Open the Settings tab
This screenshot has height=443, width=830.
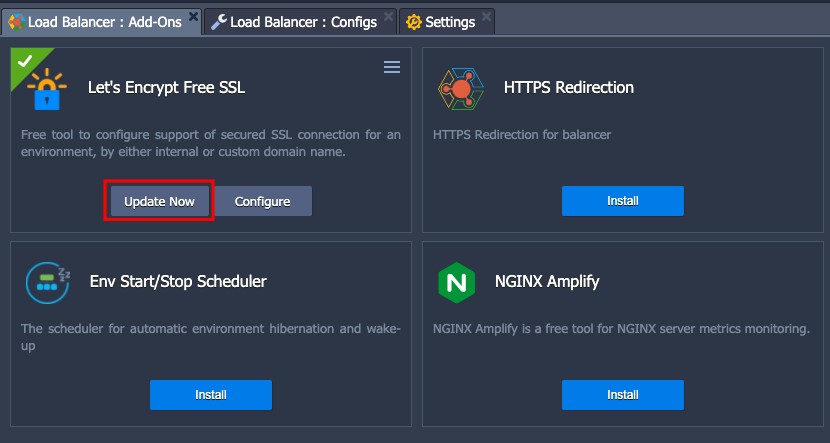point(447,22)
